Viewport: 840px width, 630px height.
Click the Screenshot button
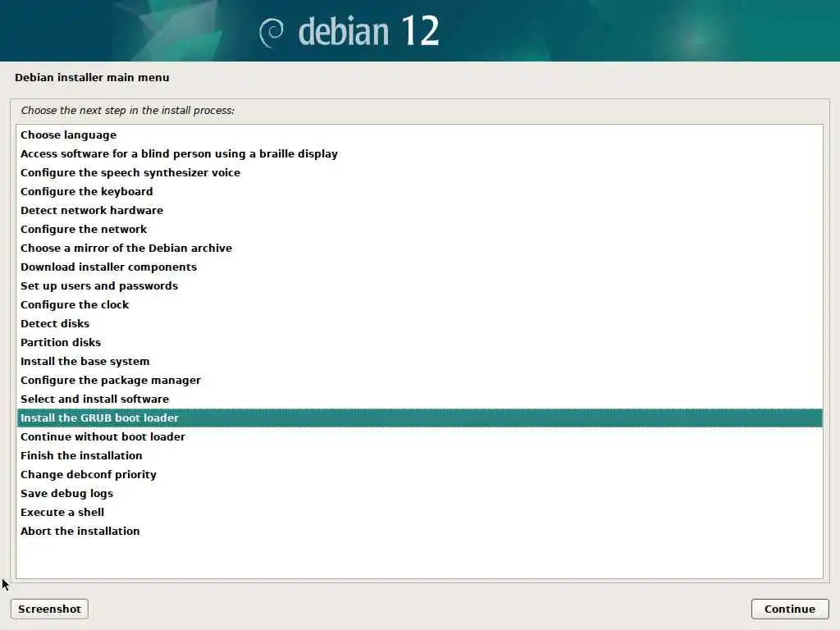pos(49,609)
